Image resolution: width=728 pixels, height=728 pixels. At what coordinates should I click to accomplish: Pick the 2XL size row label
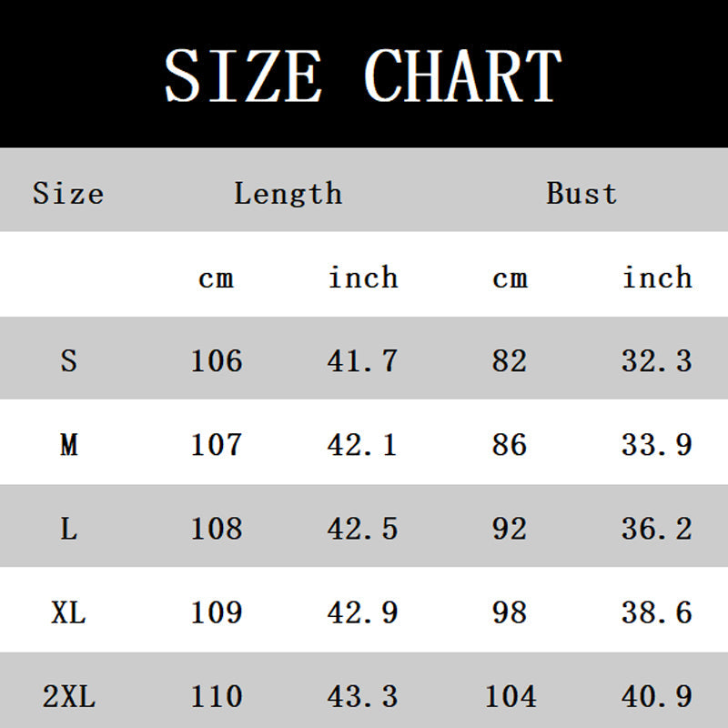click(68, 697)
